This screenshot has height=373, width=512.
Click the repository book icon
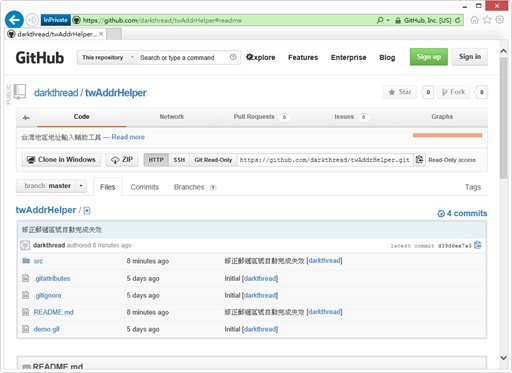click(x=19, y=91)
